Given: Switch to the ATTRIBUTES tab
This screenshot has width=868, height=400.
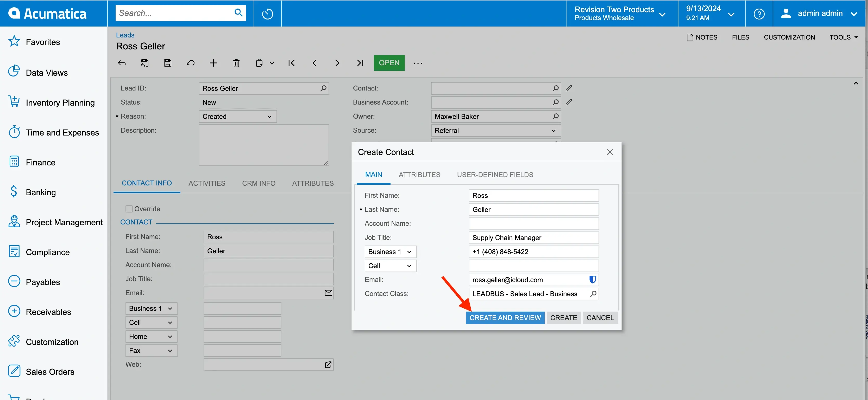Looking at the screenshot, I should (x=419, y=174).
